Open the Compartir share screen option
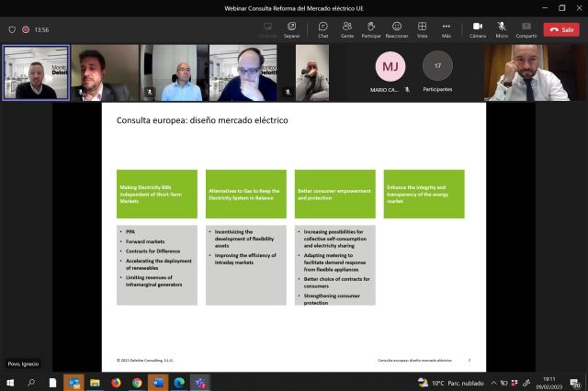 [526, 28]
